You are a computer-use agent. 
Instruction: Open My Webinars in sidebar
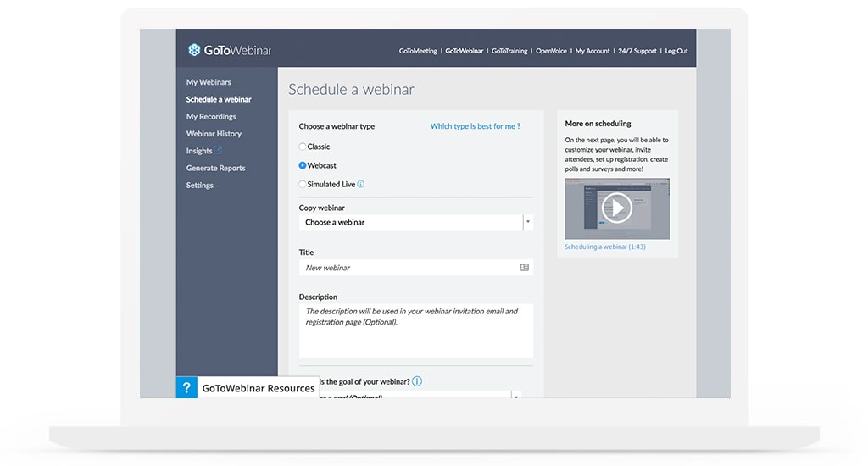(209, 82)
